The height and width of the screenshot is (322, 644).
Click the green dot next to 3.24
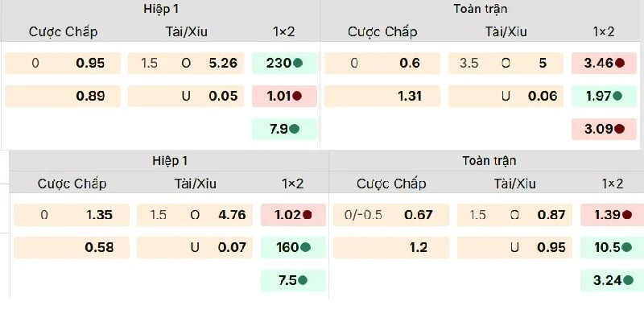(x=626, y=280)
